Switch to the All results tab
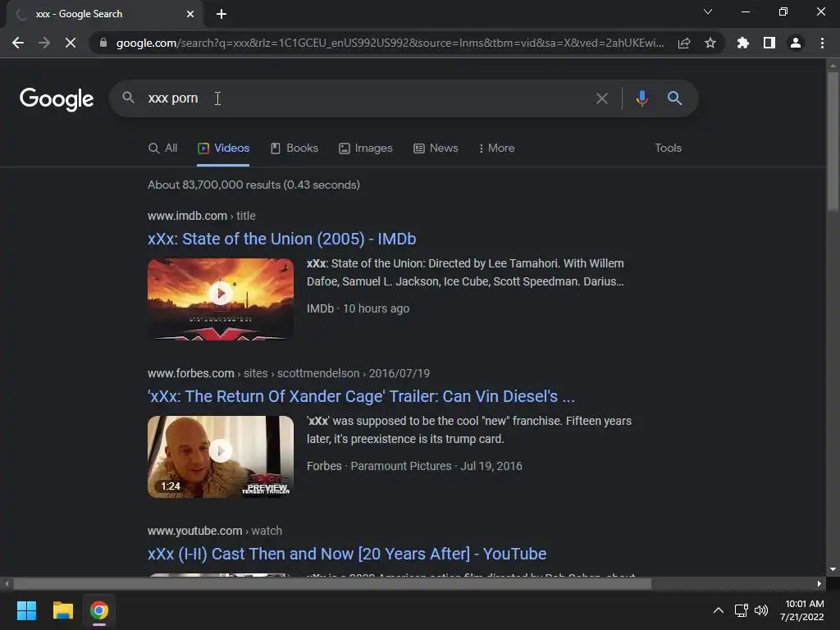 click(163, 148)
